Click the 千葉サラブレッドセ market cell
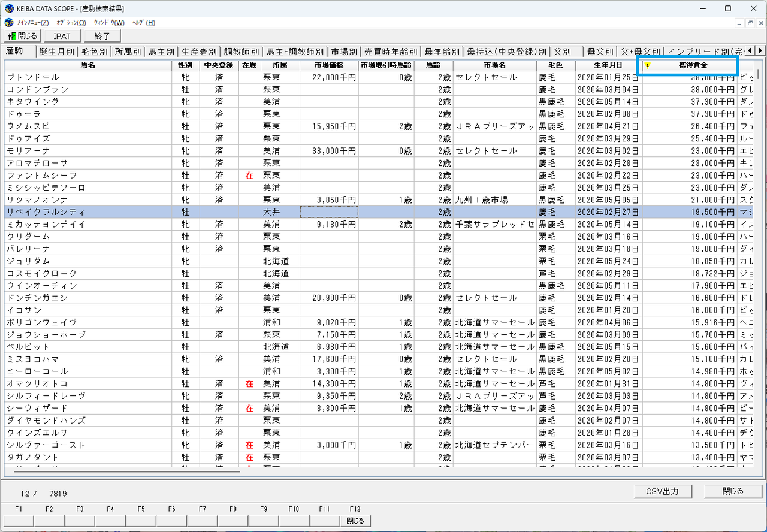This screenshot has height=532, width=767. [495, 224]
